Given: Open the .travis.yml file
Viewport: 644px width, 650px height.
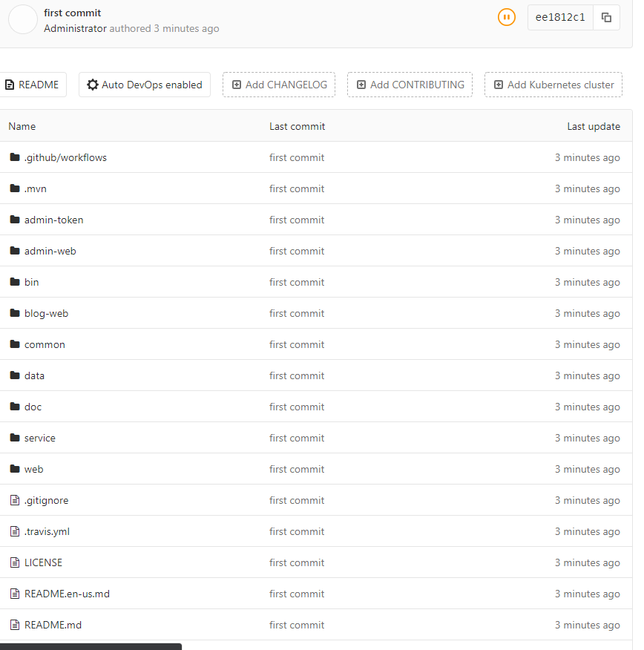Looking at the screenshot, I should (47, 531).
